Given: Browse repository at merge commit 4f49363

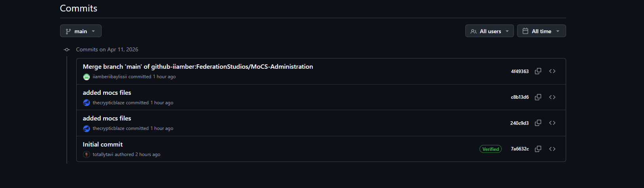Looking at the screenshot, I should pyautogui.click(x=552, y=71).
